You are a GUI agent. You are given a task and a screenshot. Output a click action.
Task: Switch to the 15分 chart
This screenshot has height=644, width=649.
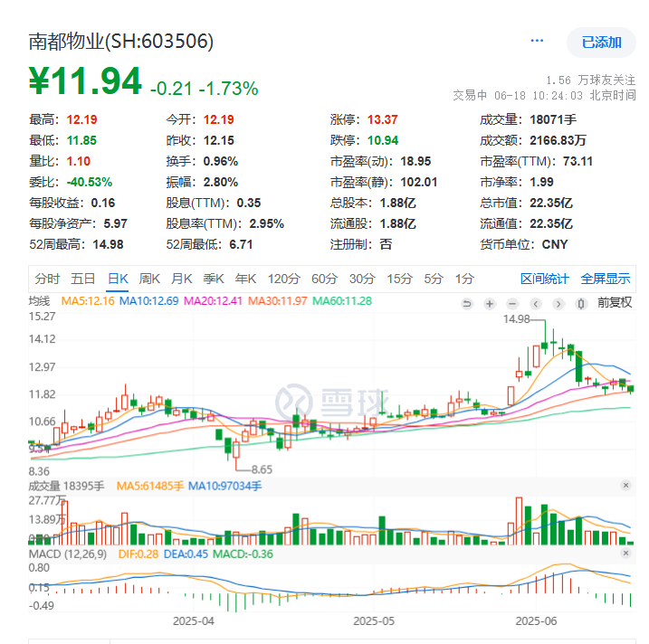pyautogui.click(x=400, y=279)
